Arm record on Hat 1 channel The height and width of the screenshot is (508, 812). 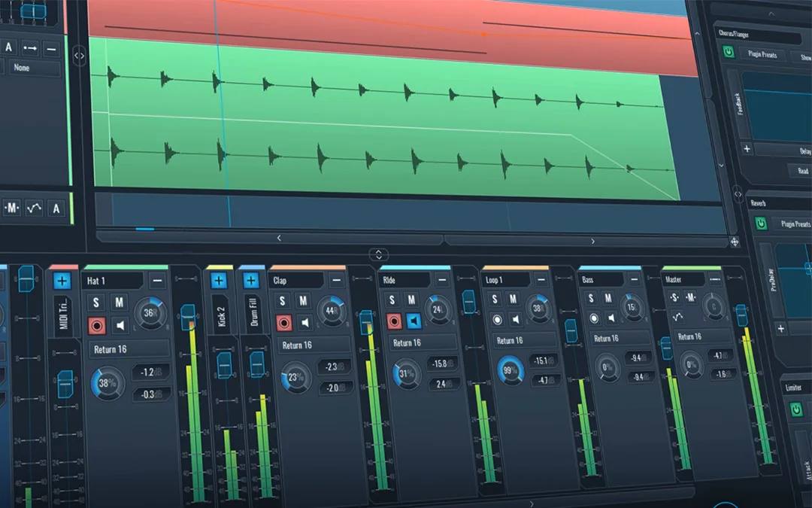pyautogui.click(x=96, y=326)
